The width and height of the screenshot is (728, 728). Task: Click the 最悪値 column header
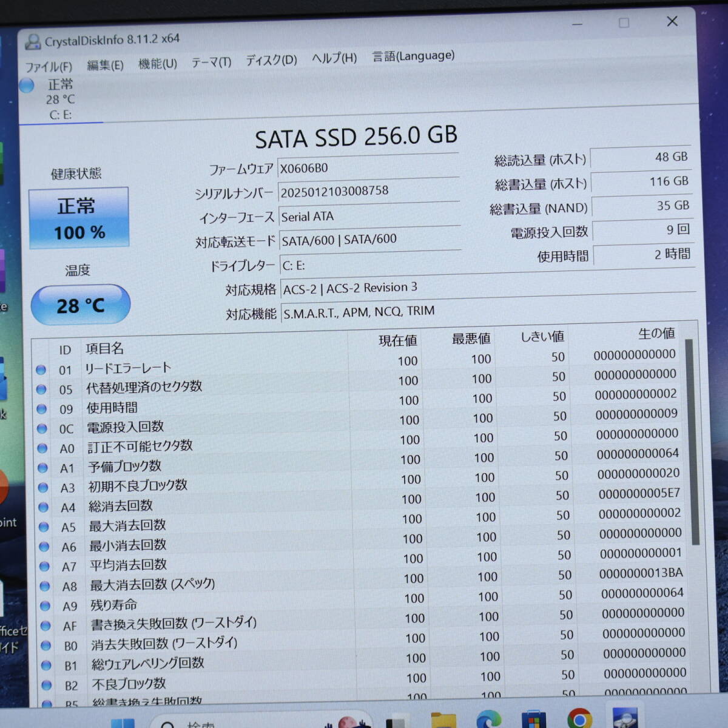tap(471, 339)
